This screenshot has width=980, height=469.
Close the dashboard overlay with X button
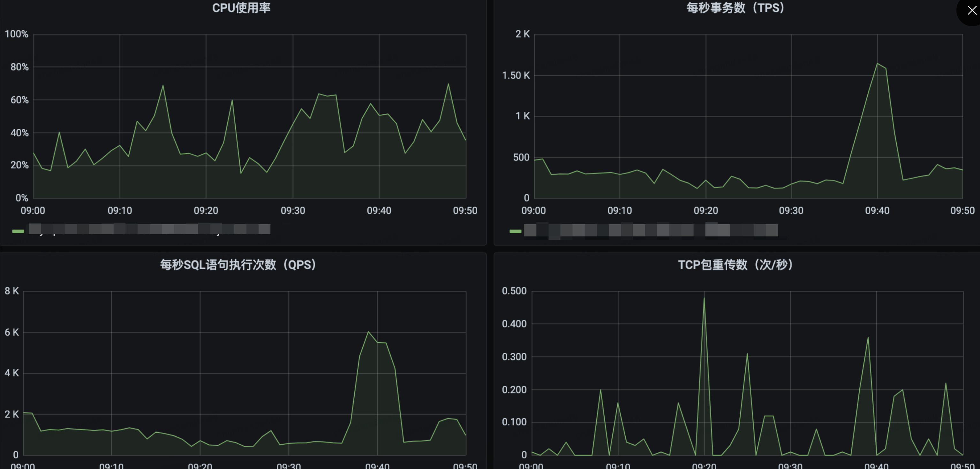click(972, 10)
